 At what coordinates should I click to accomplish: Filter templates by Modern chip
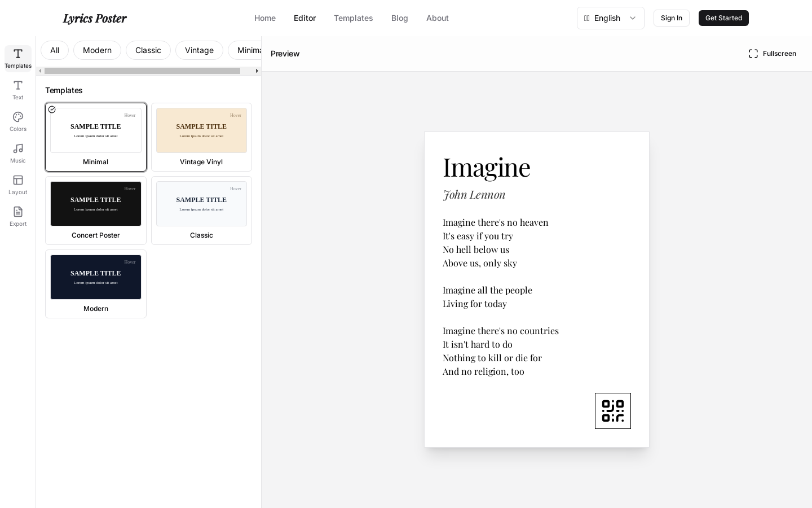click(x=97, y=50)
